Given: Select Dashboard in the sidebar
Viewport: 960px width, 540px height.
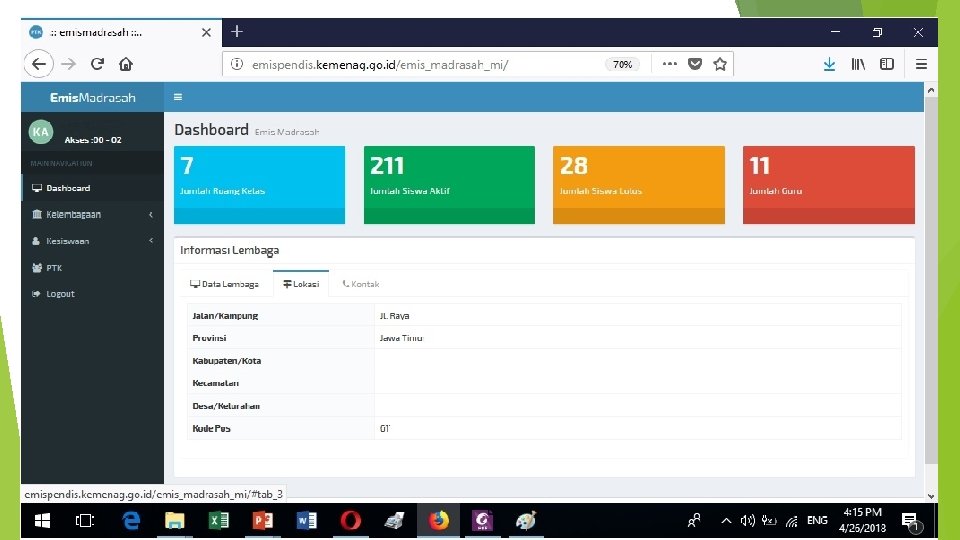Looking at the screenshot, I should [x=92, y=188].
